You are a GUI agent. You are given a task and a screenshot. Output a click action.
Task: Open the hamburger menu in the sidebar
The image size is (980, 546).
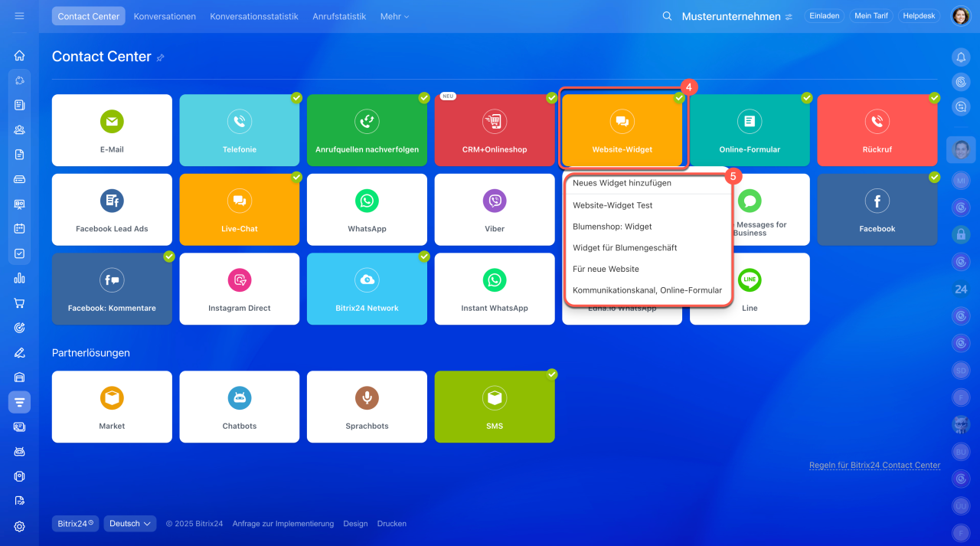pos(19,16)
